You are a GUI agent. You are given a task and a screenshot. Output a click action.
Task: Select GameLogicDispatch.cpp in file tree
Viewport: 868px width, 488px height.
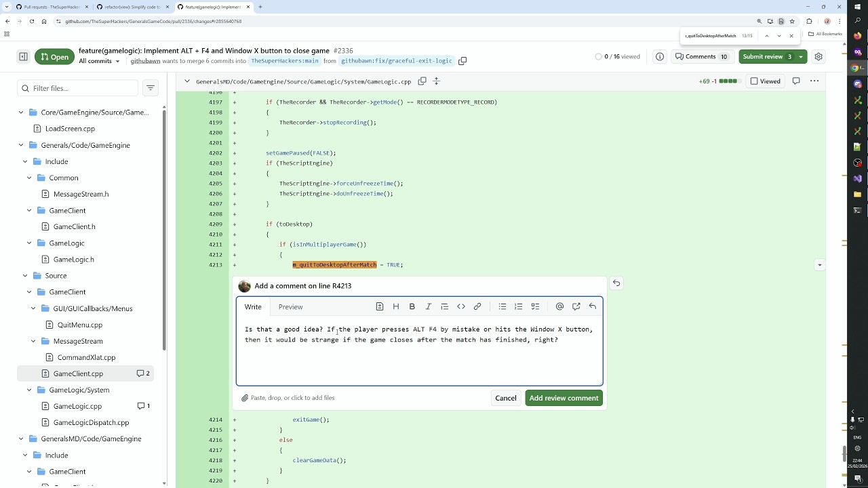click(x=91, y=422)
